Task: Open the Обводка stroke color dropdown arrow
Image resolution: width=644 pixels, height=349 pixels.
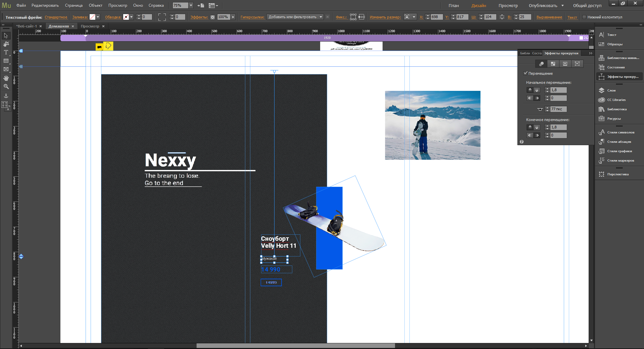Action: pos(132,17)
